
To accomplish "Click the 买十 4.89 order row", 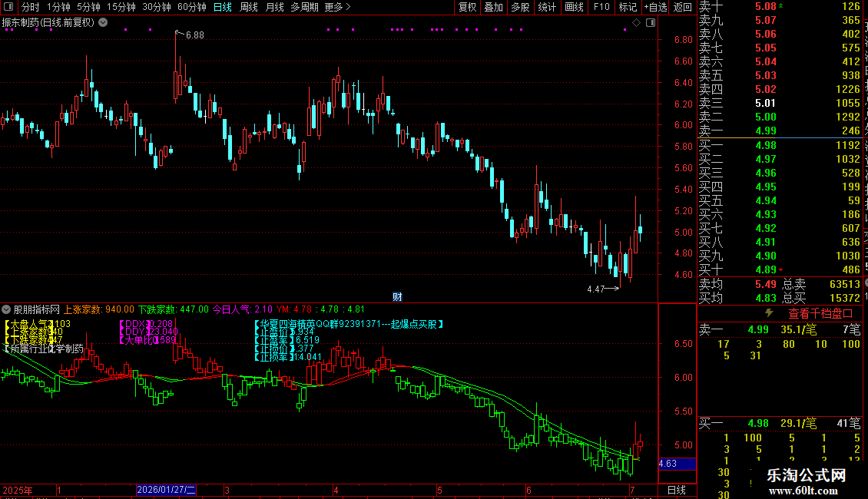I will tap(780, 269).
